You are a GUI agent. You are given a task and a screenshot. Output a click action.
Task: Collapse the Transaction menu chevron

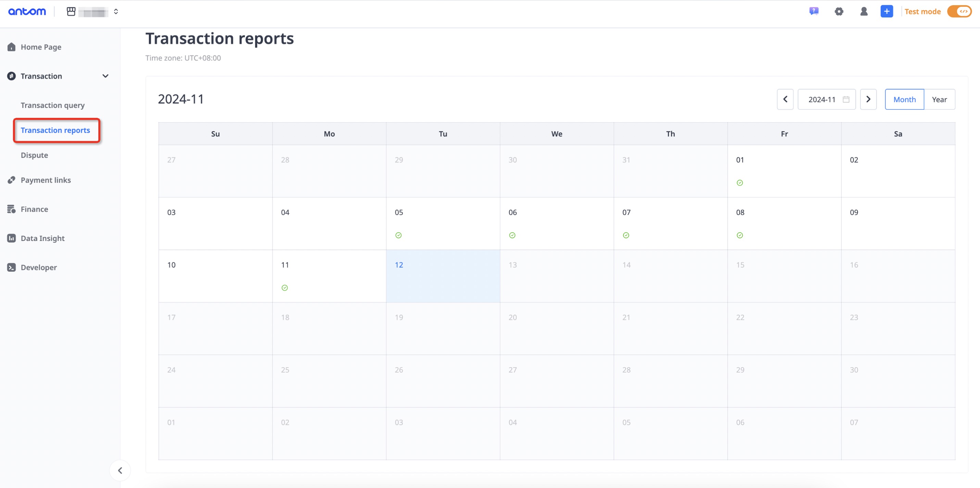[x=105, y=76]
